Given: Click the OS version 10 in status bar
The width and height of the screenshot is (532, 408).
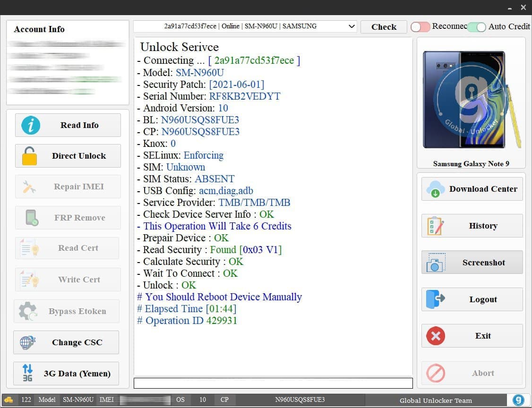Looking at the screenshot, I should point(203,400).
